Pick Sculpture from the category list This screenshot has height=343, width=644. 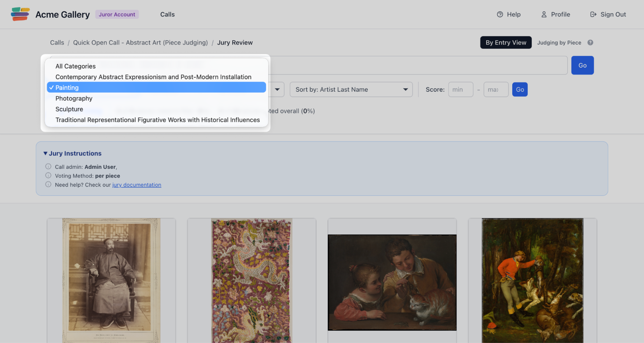(156, 109)
